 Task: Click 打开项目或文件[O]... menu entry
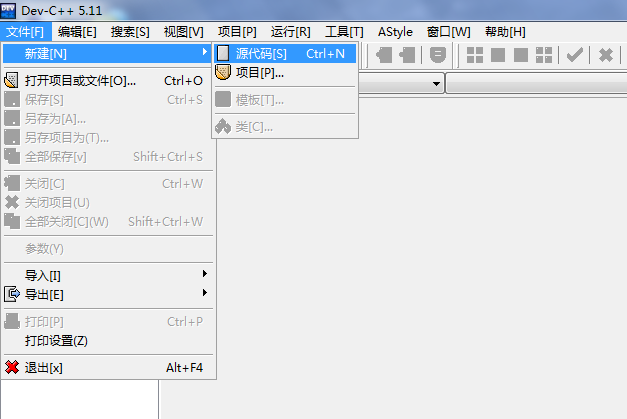pos(108,81)
